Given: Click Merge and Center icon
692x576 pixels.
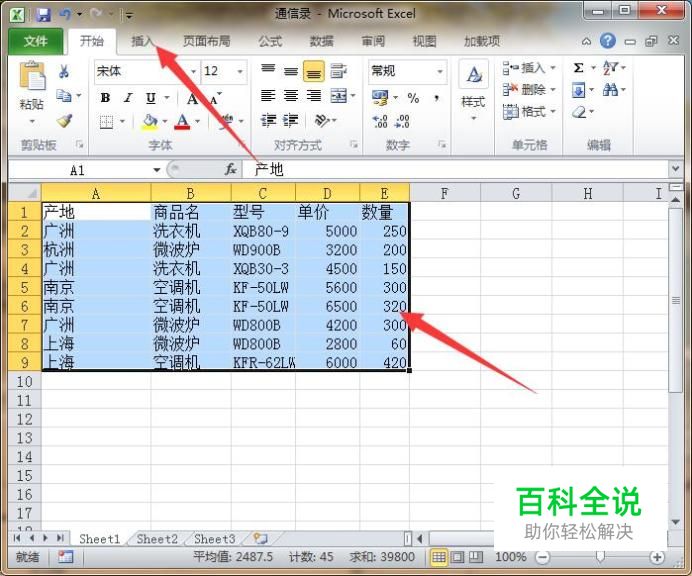Looking at the screenshot, I should [x=338, y=95].
